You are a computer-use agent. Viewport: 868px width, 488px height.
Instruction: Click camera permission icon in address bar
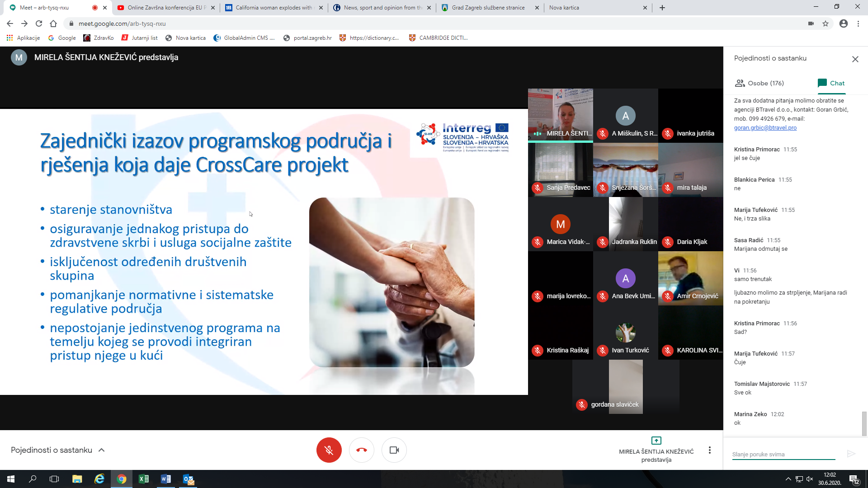coord(811,23)
